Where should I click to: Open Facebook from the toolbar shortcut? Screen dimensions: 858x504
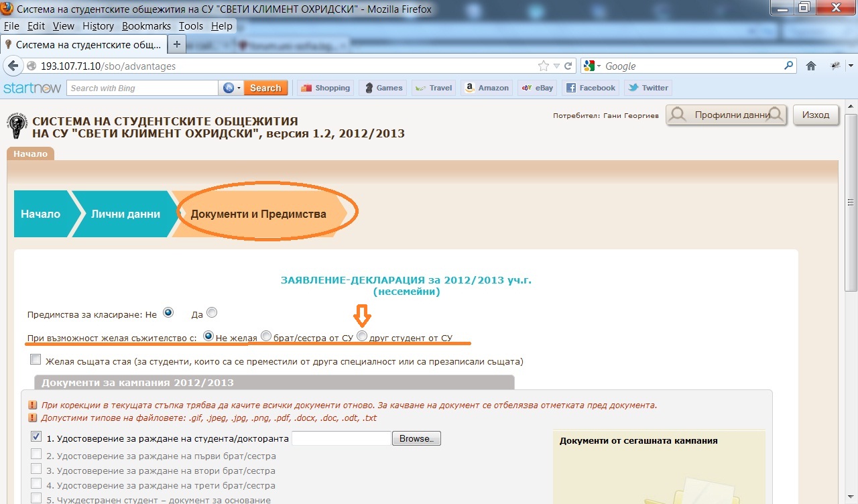[x=589, y=88]
